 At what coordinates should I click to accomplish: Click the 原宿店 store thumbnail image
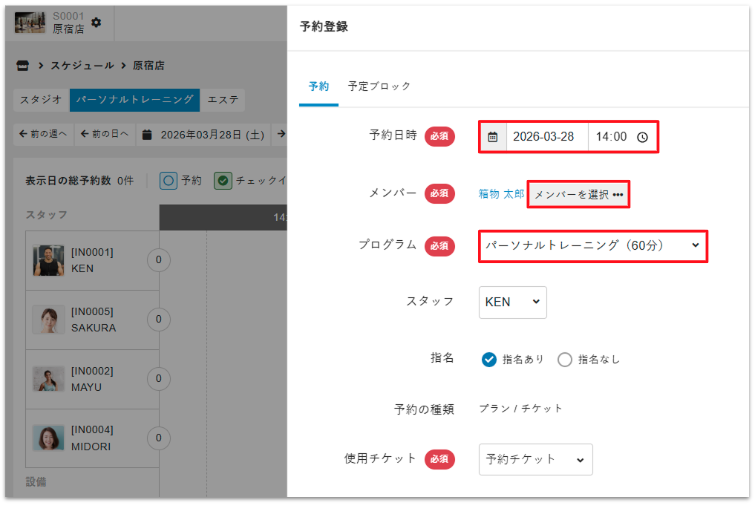tap(30, 22)
